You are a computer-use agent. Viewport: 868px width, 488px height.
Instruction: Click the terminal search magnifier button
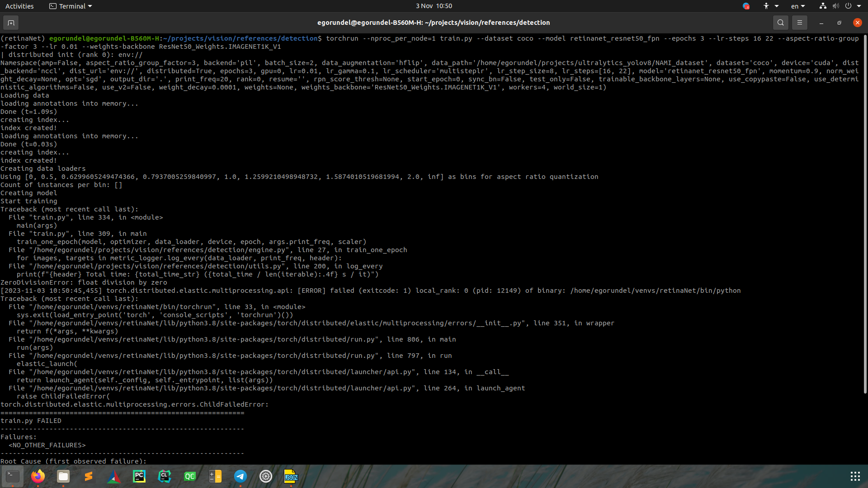pyautogui.click(x=780, y=23)
